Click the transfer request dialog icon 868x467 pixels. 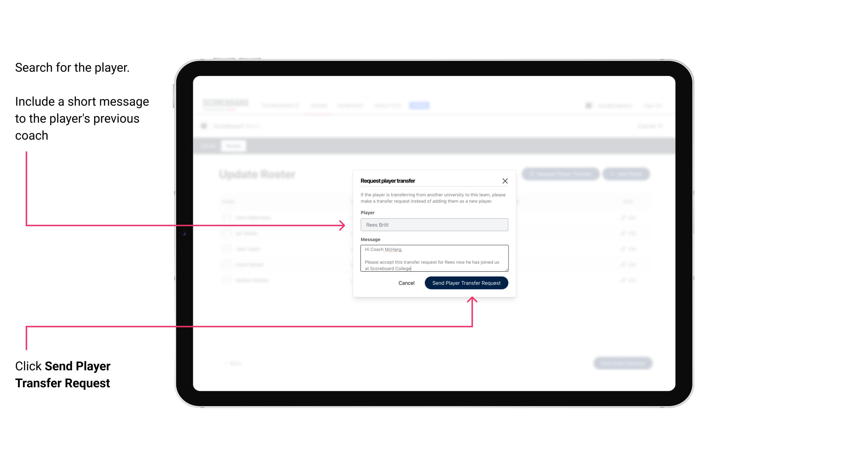click(x=505, y=181)
